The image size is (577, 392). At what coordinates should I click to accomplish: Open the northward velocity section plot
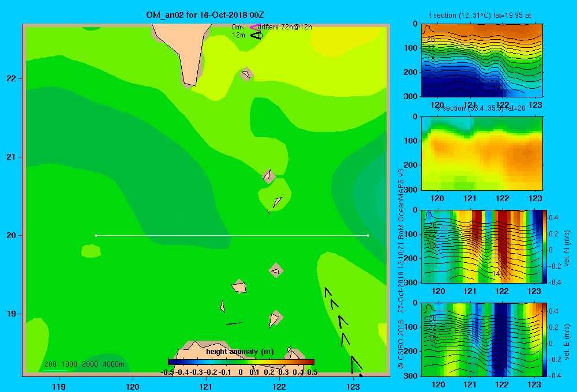[482, 246]
